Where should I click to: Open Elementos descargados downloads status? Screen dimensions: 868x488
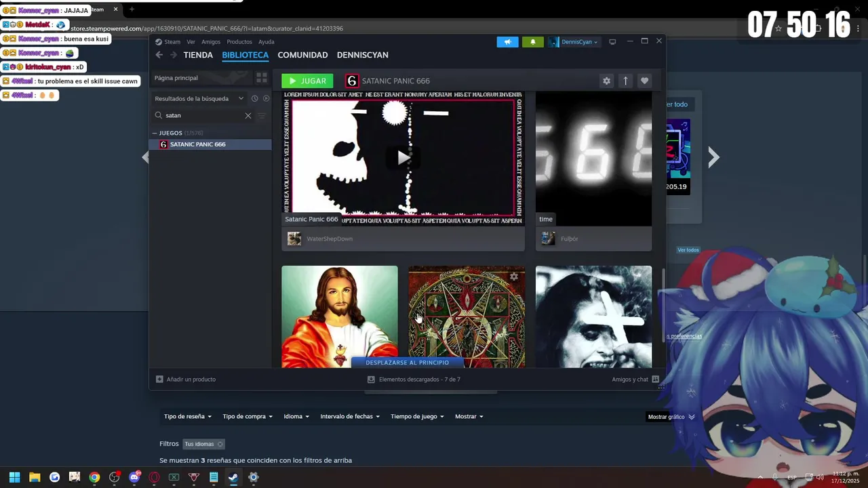414,380
